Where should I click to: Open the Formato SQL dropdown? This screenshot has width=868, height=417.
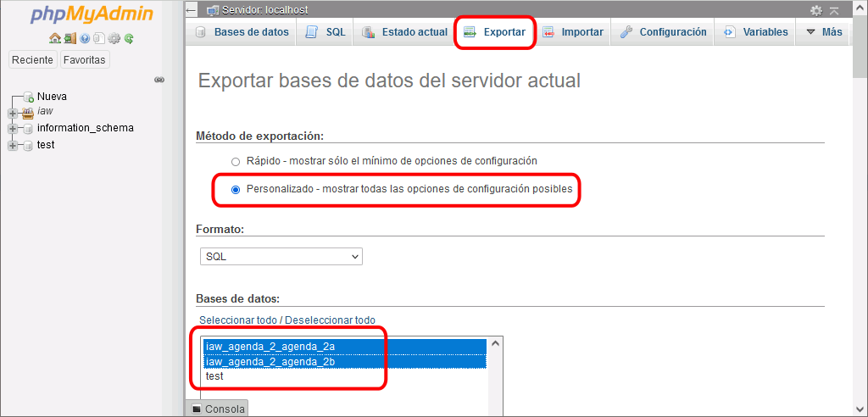(281, 257)
